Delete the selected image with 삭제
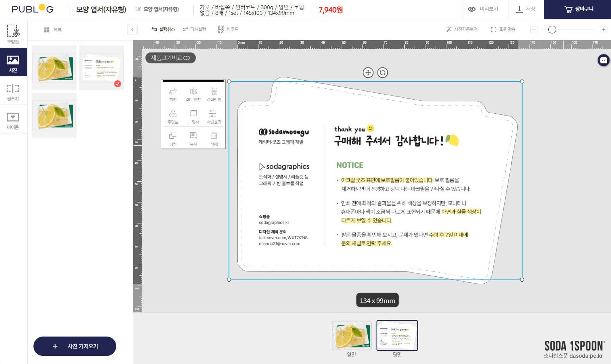The width and height of the screenshot is (611, 364). tap(214, 139)
